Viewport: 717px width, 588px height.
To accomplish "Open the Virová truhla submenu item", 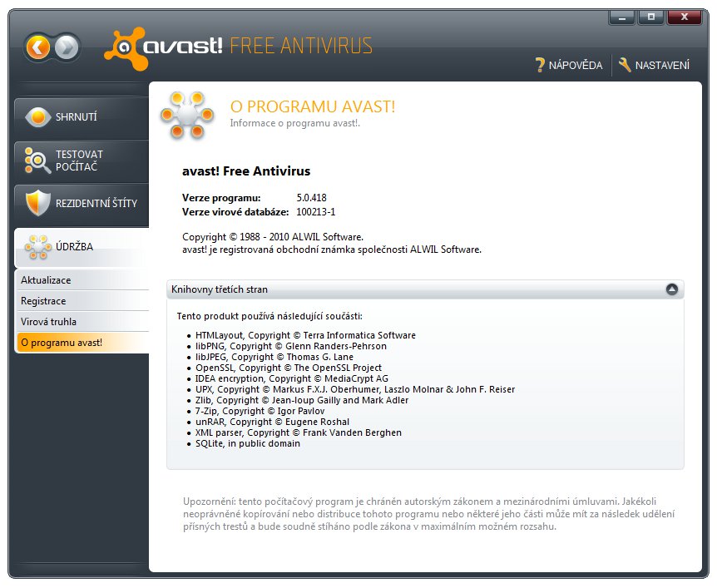I will tap(82, 322).
